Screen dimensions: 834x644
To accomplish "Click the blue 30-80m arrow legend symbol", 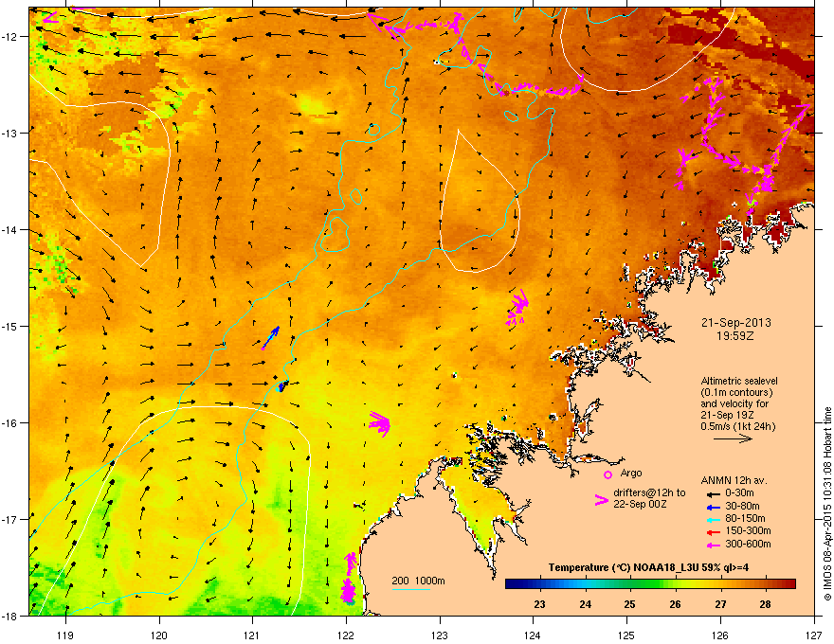I will 714,507.
